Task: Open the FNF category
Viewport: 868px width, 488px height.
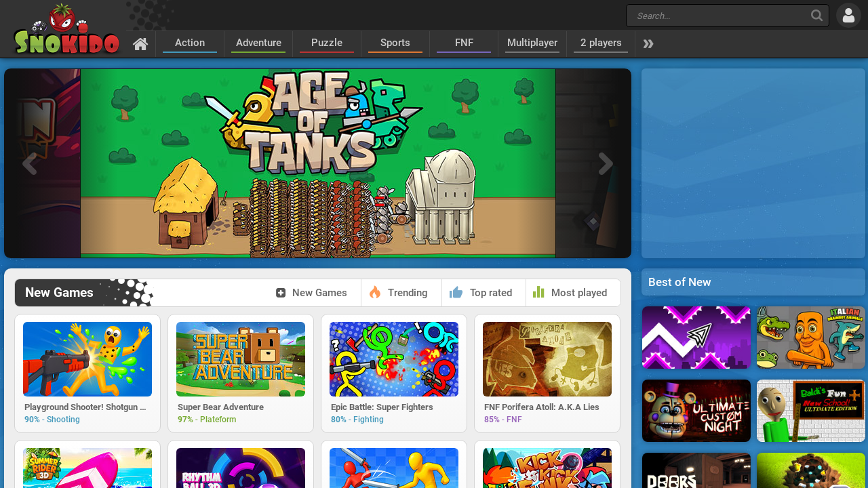Action: pos(464,43)
